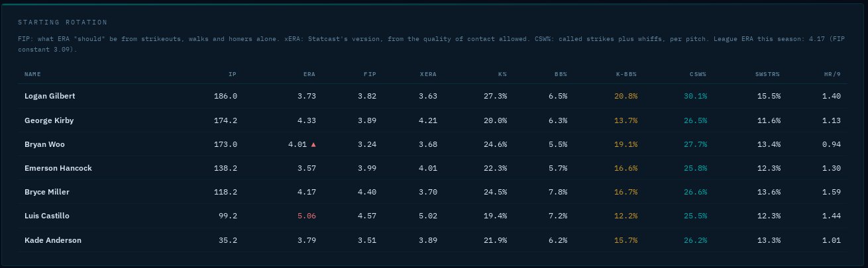Click Logan Gilbert's 20.8% K-BB% value

(x=626, y=96)
